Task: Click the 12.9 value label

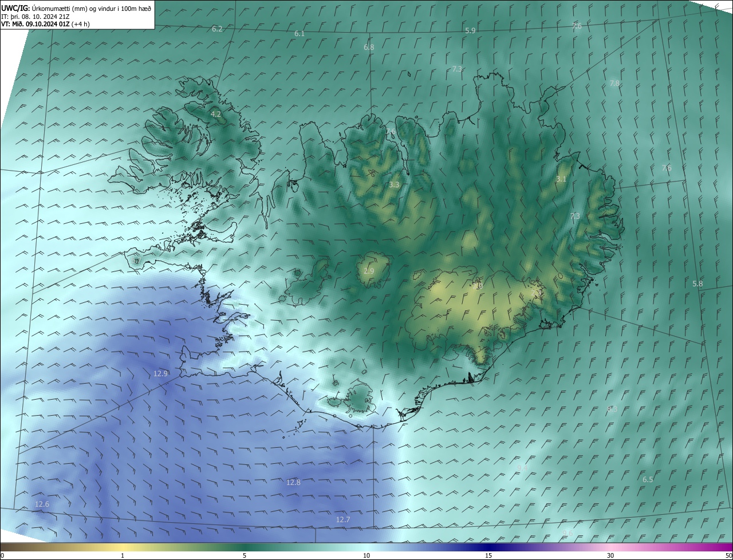Action: pyautogui.click(x=161, y=373)
